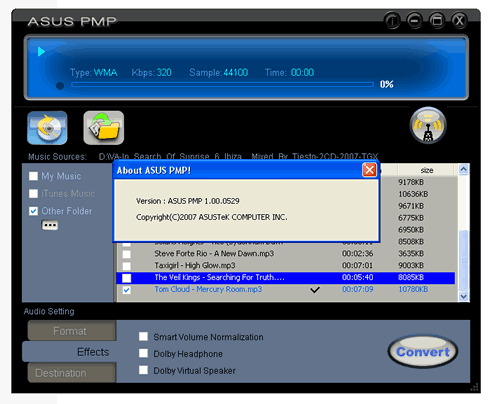
Task: Click the playback progress bar
Action: (x=222, y=85)
